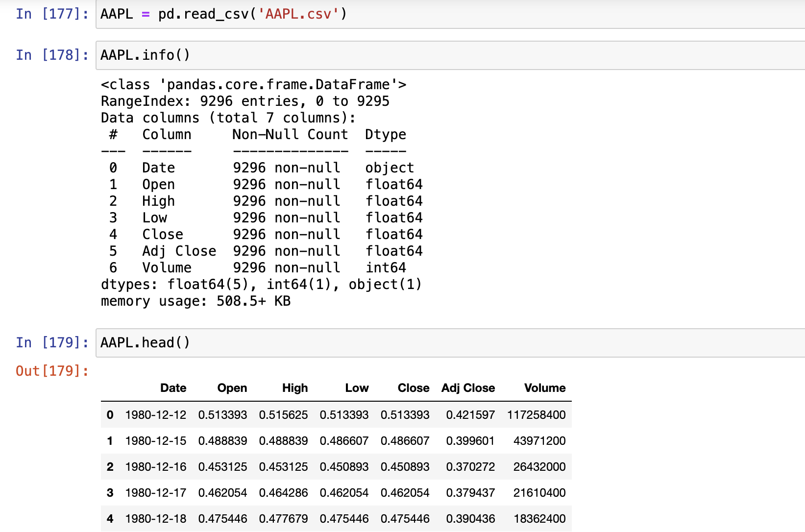Click the Open column header in table

(232, 388)
